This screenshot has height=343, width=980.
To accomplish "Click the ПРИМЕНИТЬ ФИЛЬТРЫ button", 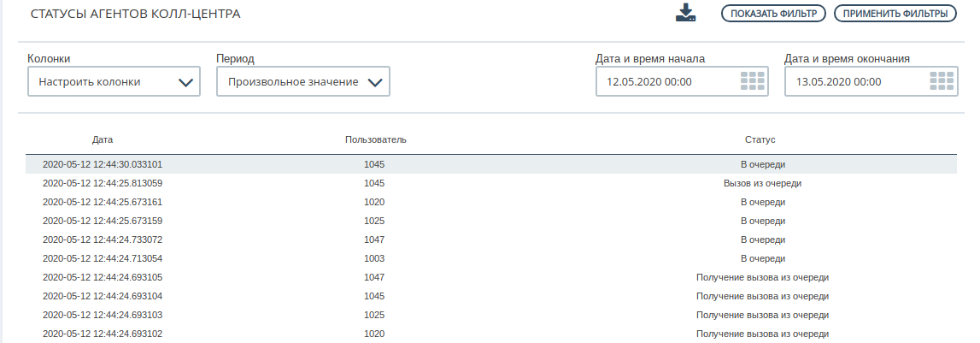I will click(x=895, y=13).
